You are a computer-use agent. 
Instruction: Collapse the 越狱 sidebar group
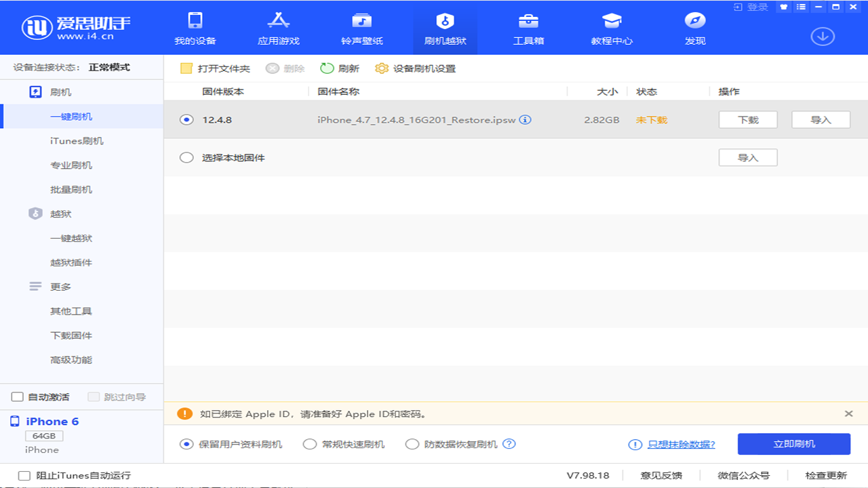tap(60, 213)
